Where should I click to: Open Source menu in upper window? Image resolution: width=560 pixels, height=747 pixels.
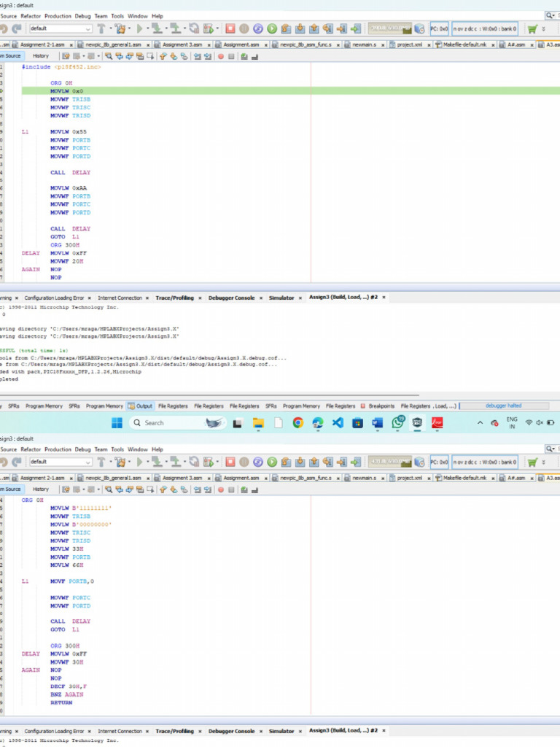9,16
